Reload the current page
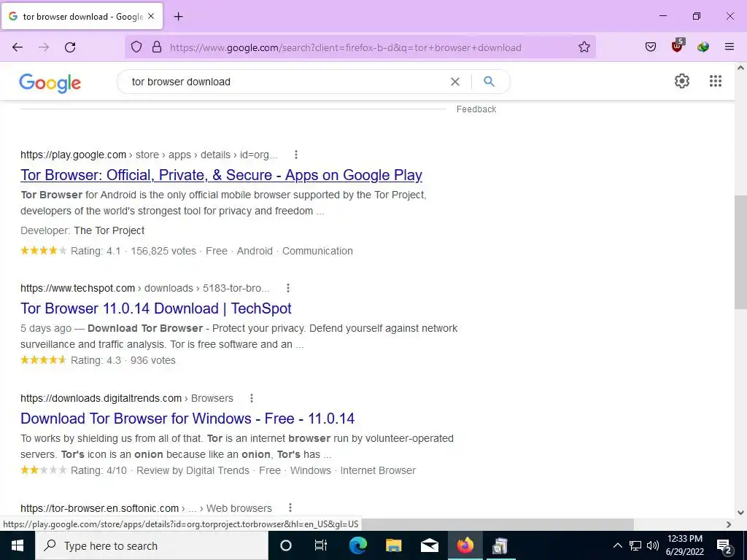The width and height of the screenshot is (747, 560). (x=70, y=47)
